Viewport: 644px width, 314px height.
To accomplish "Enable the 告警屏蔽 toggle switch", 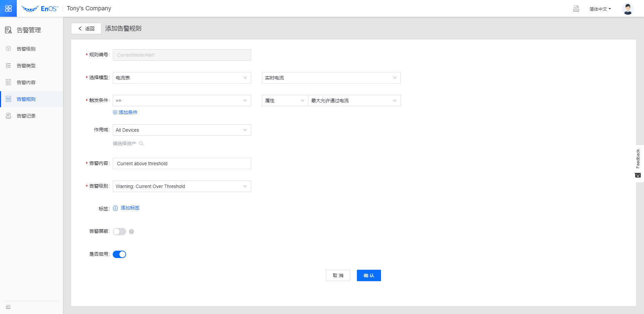I will point(119,232).
